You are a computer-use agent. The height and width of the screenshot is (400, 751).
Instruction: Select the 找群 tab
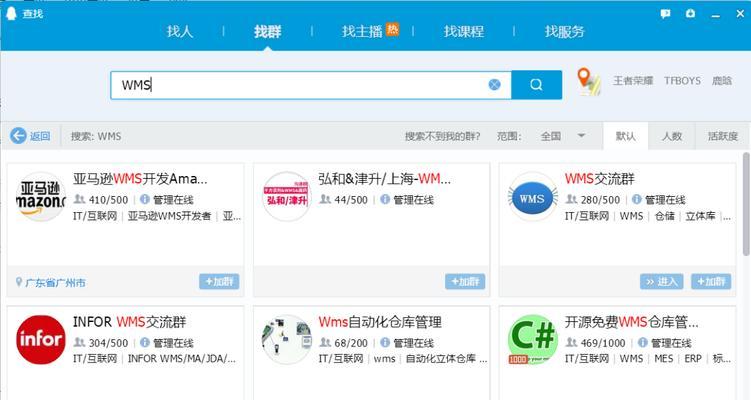point(267,32)
